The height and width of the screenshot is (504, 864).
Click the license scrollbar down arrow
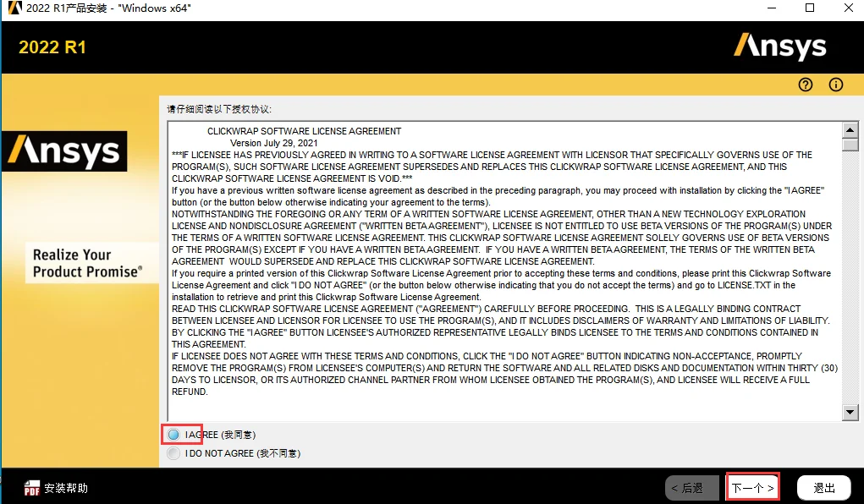tap(850, 412)
